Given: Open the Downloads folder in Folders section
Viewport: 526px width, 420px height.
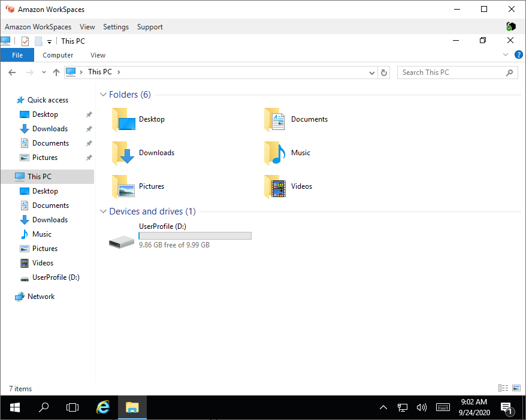Looking at the screenshot, I should pyautogui.click(x=143, y=153).
